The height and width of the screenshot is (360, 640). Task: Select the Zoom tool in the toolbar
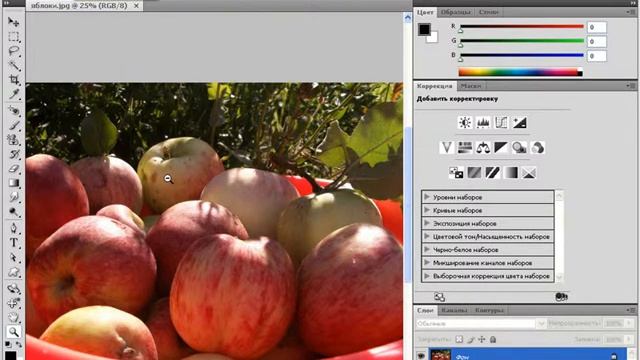pyautogui.click(x=13, y=331)
